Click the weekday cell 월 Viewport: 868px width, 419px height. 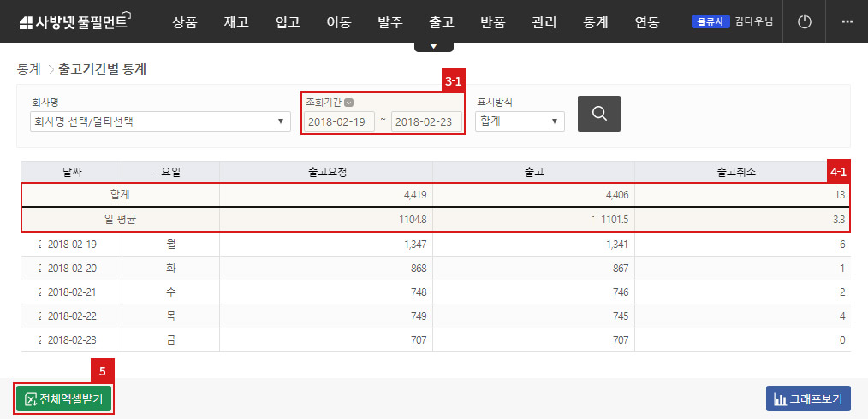coord(171,244)
